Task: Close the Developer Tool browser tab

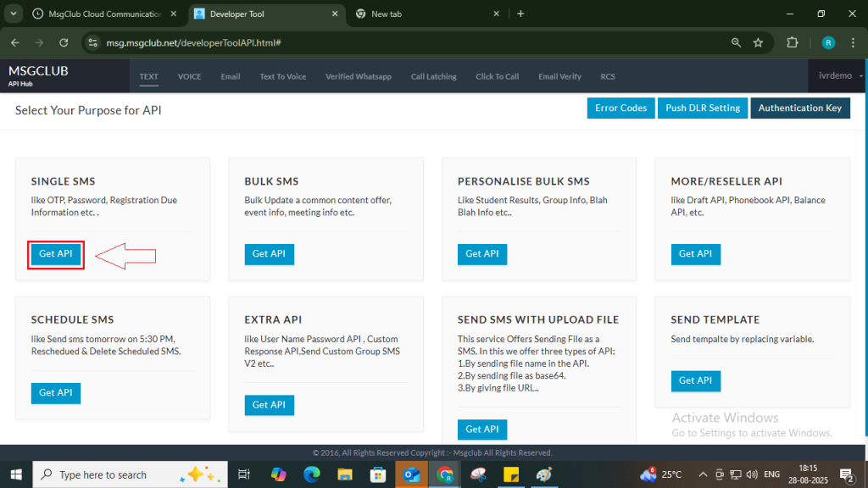Action: pos(335,14)
